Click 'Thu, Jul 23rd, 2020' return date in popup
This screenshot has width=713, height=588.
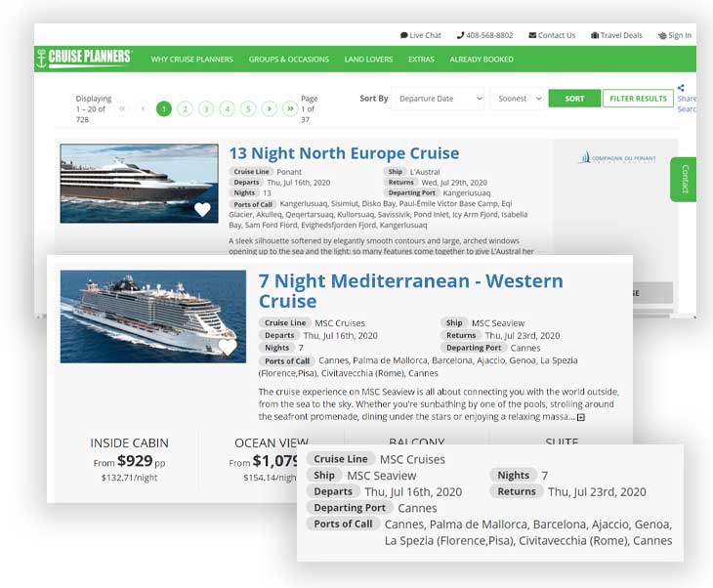click(x=597, y=492)
